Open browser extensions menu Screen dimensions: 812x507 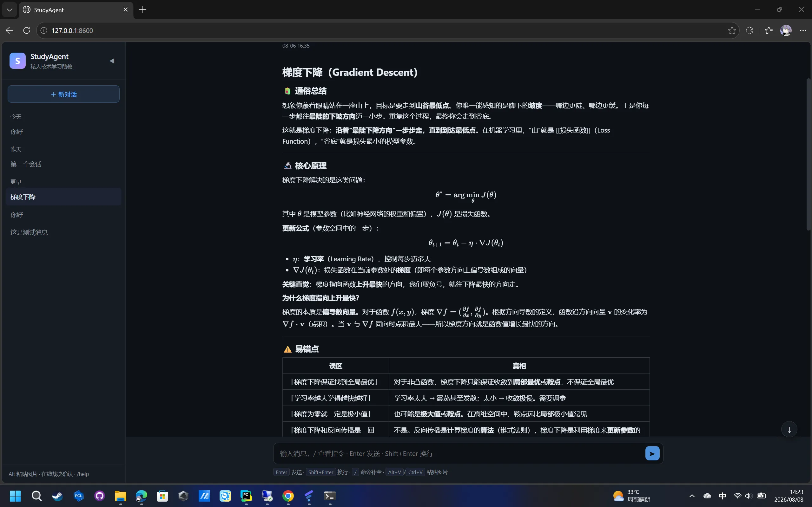pyautogui.click(x=749, y=30)
